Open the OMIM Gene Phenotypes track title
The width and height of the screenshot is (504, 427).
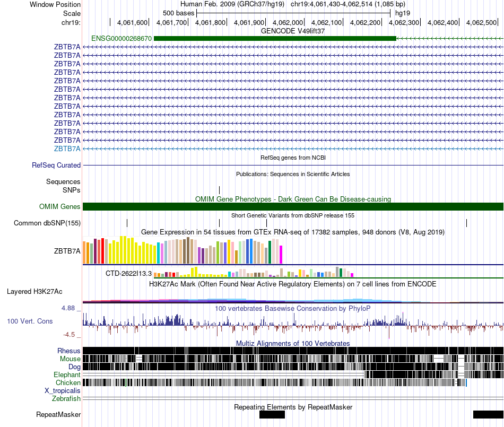(293, 199)
